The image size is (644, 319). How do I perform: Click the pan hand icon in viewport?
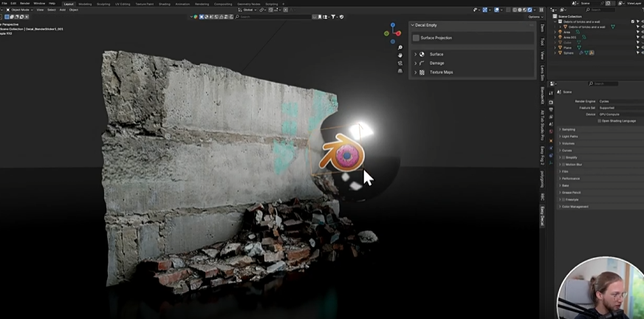[400, 55]
